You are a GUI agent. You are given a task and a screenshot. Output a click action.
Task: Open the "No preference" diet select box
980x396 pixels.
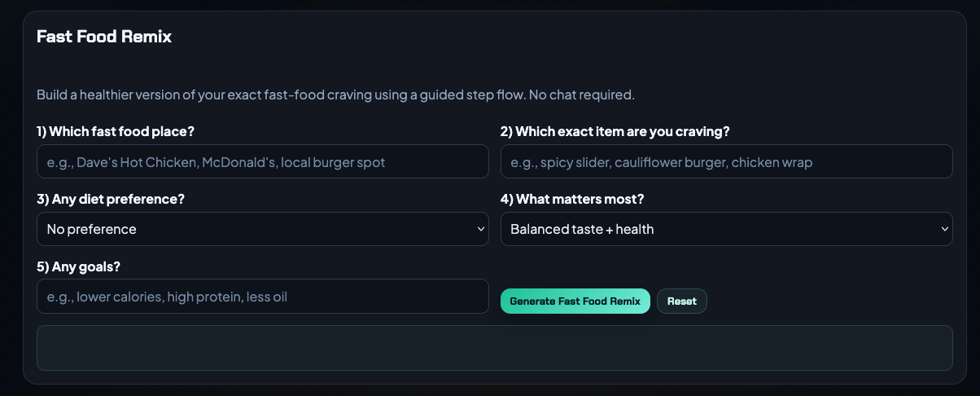coord(262,229)
